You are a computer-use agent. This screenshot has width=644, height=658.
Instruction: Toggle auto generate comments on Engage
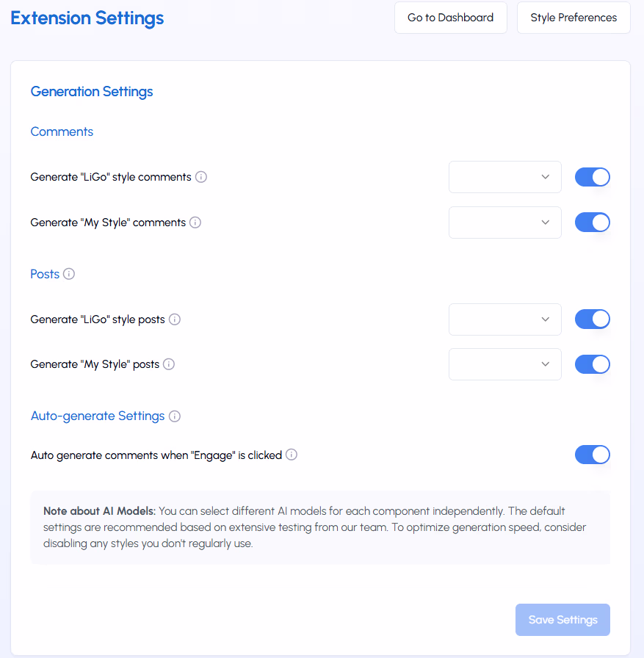coord(592,455)
